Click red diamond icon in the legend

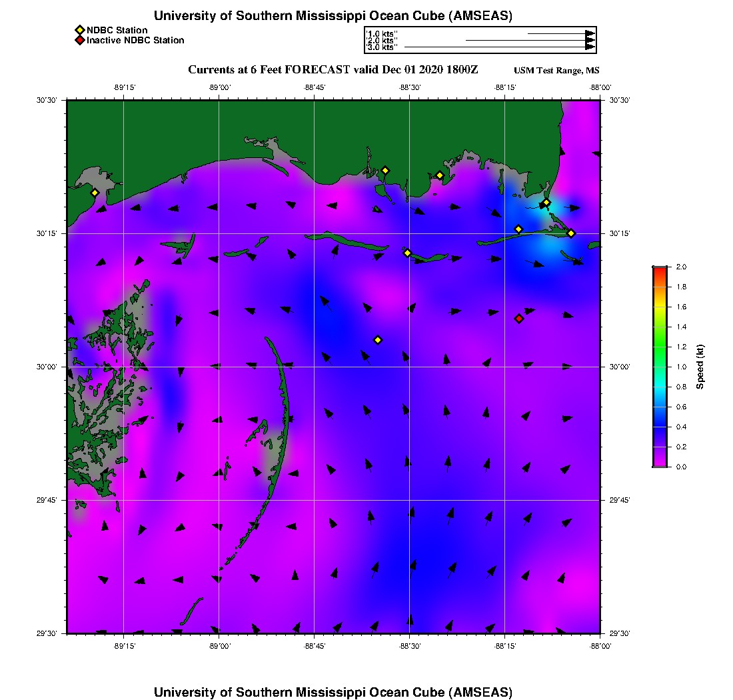pyautogui.click(x=79, y=41)
